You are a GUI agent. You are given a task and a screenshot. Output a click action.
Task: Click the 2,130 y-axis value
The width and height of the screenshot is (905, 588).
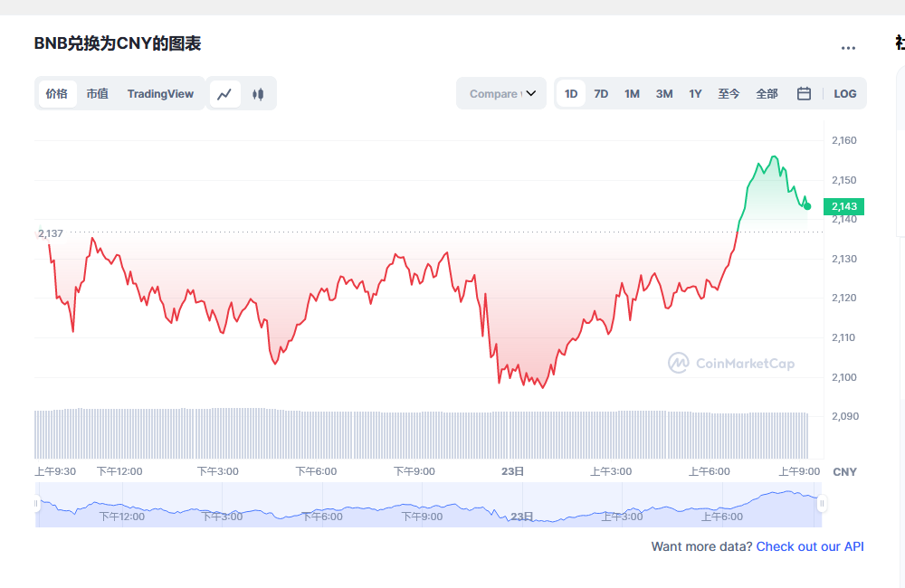point(843,259)
